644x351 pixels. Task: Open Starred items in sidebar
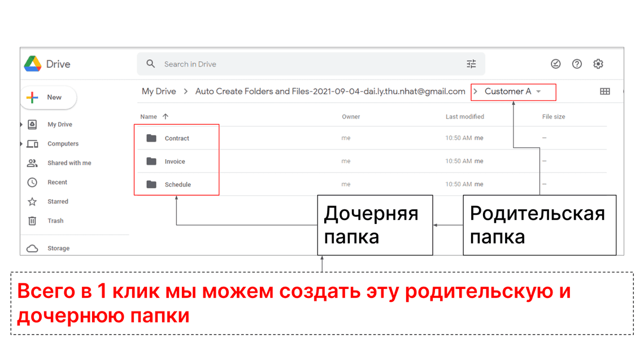[x=57, y=201]
